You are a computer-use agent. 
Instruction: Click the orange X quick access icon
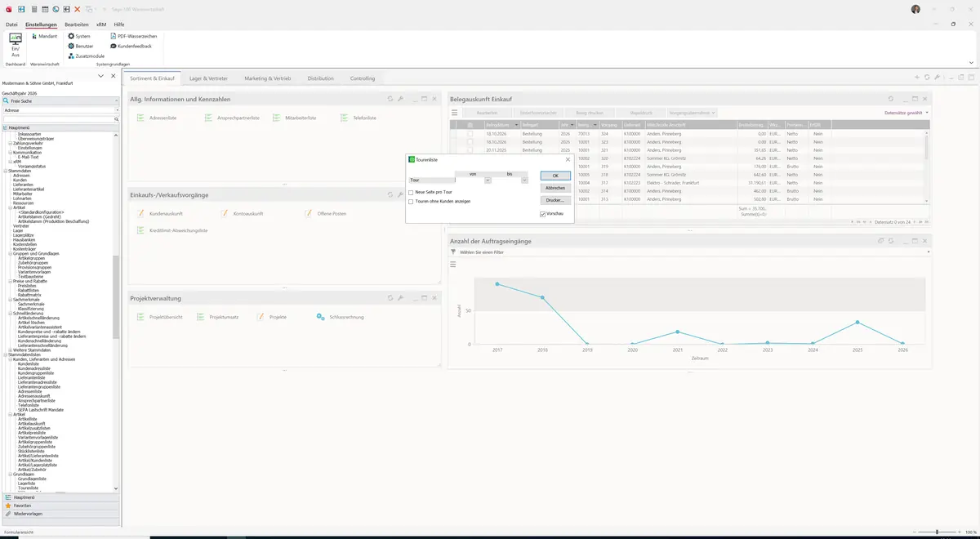[77, 9]
